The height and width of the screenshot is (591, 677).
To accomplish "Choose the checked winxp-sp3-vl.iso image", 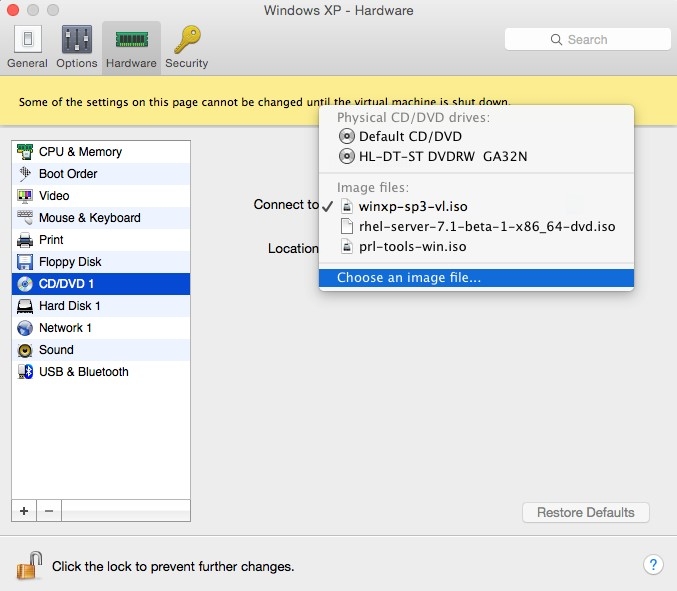I will pos(412,206).
